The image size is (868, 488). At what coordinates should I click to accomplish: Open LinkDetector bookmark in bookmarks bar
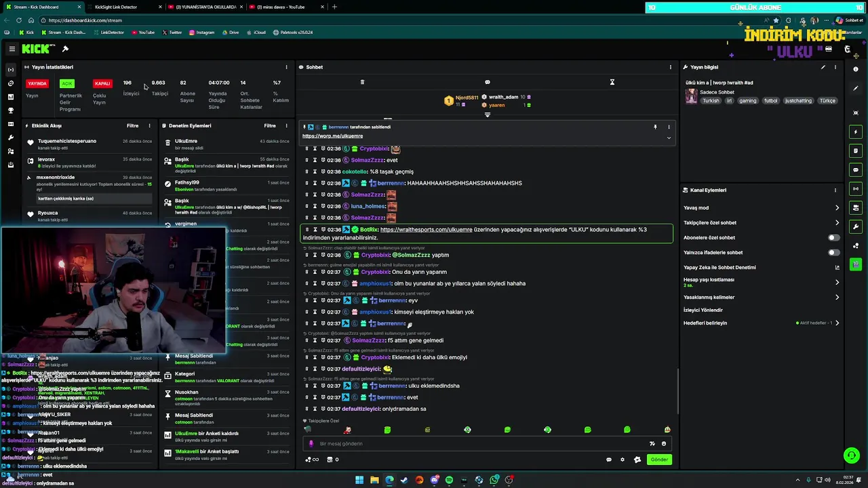[x=108, y=33]
